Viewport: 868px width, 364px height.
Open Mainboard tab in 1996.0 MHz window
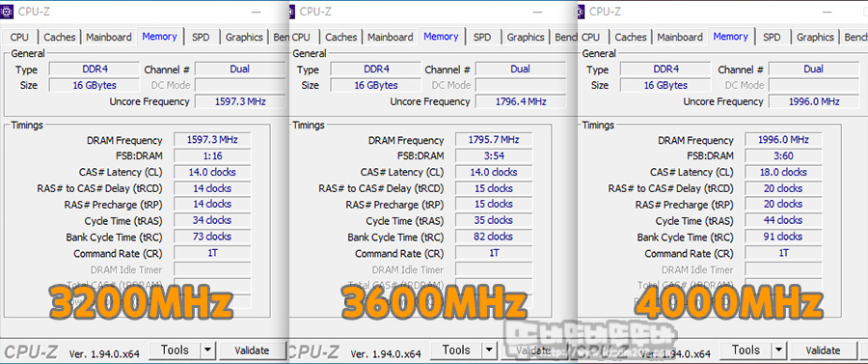[680, 37]
